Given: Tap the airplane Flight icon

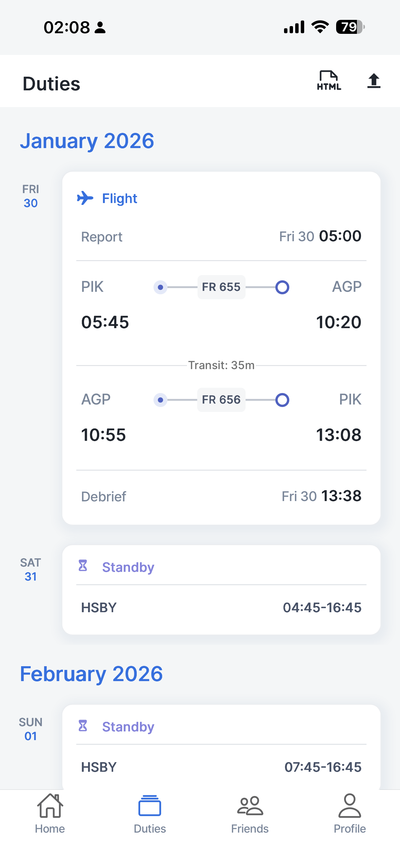Looking at the screenshot, I should (85, 198).
